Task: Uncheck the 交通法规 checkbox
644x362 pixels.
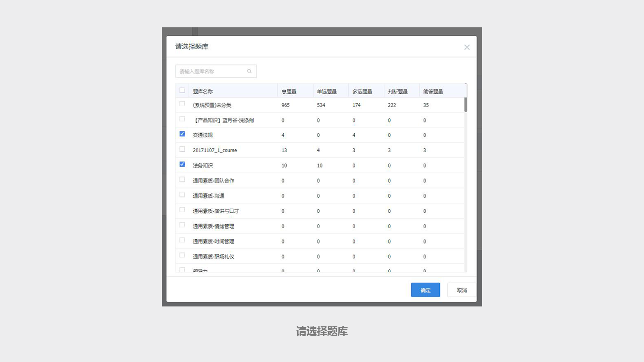Action: click(x=182, y=134)
